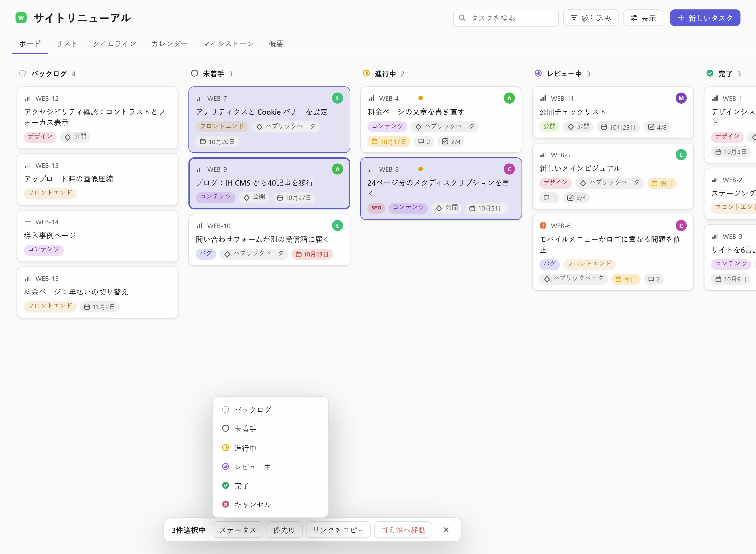The height and width of the screenshot is (554, 756).
Task: Open the ステータス dropdown in selection bar
Action: [238, 530]
